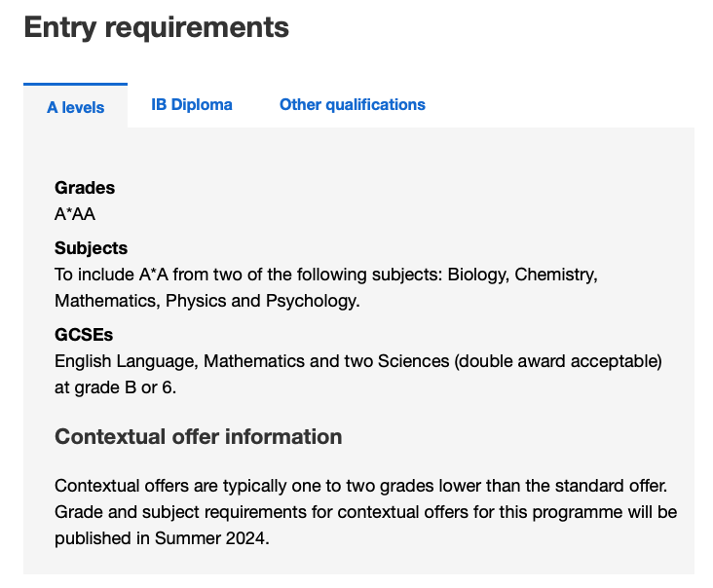Select the A levels tab
The image size is (713, 588).
[x=76, y=107]
